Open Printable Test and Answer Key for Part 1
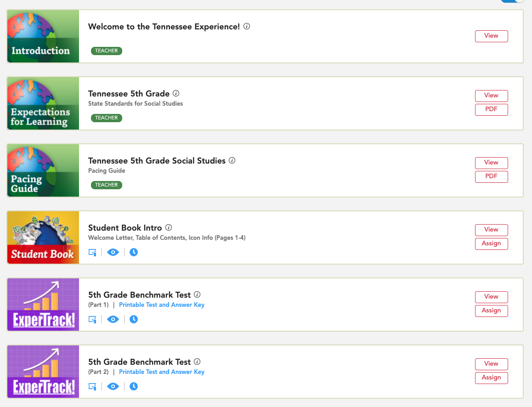532x407 pixels. tap(162, 305)
